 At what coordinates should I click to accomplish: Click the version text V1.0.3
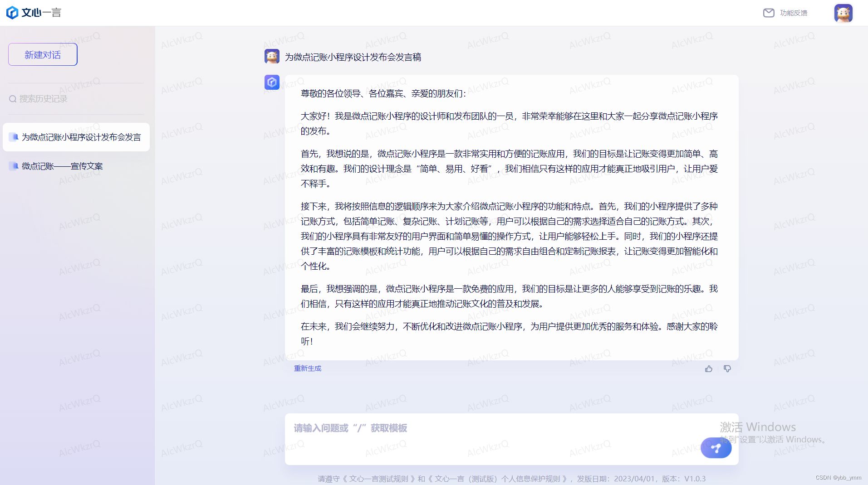click(x=695, y=479)
